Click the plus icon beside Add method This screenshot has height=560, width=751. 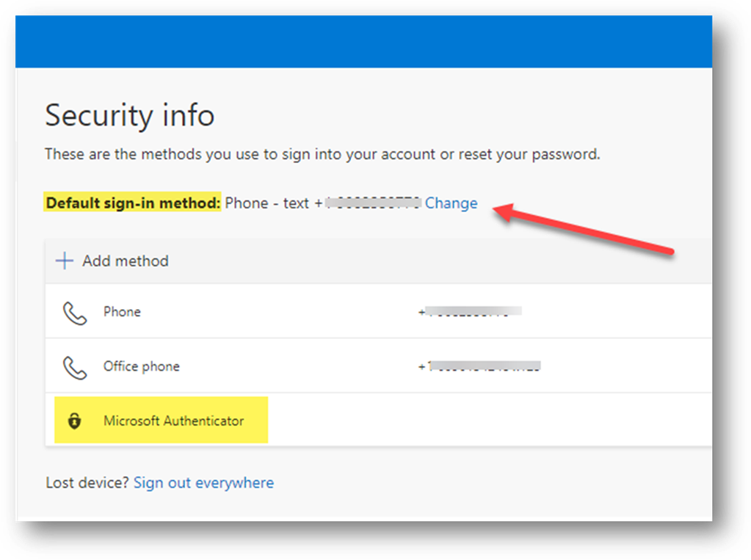pos(65,261)
